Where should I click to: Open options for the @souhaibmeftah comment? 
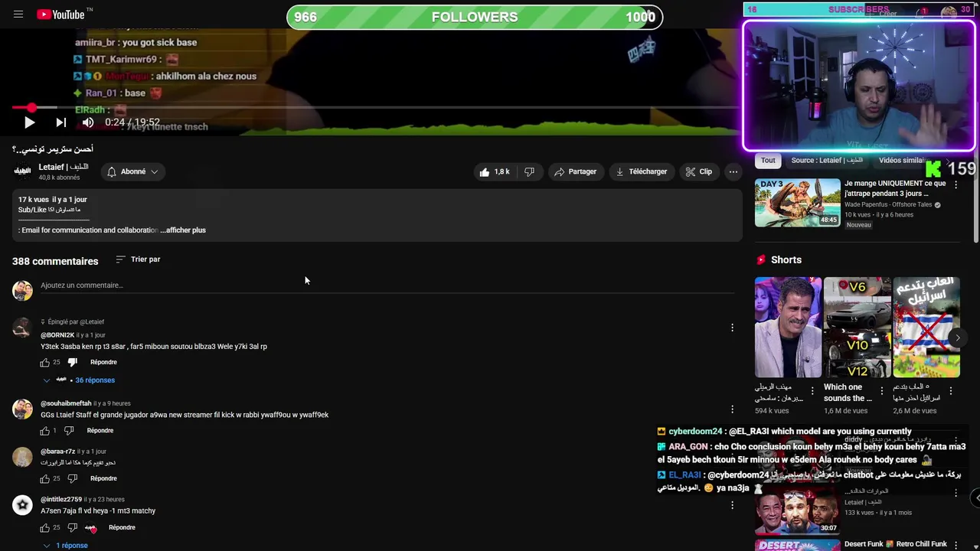[x=732, y=409]
